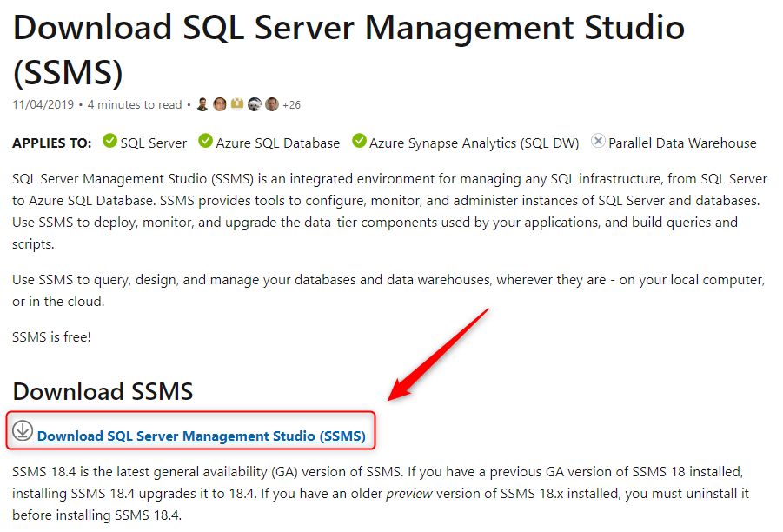Click the green checkmark beside SQL Server
The width and height of the screenshot is (783, 532).
click(x=109, y=141)
